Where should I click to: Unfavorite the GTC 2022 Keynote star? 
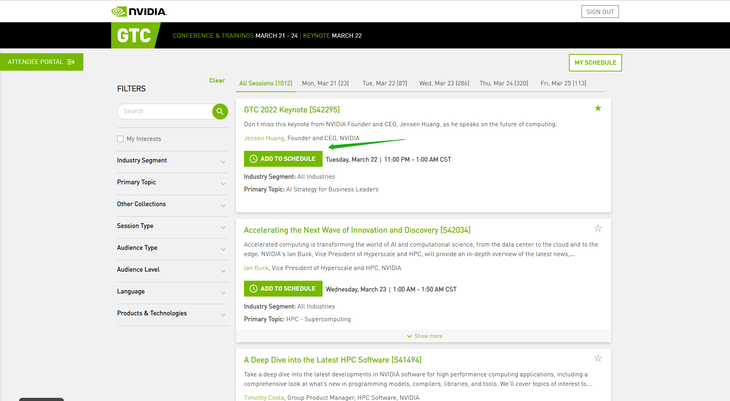coord(598,108)
